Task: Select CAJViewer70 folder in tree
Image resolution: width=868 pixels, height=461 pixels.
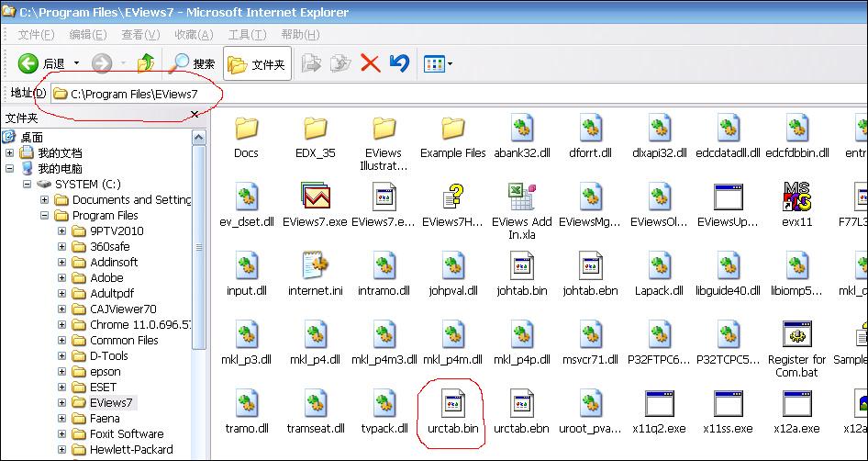Action: (123, 309)
